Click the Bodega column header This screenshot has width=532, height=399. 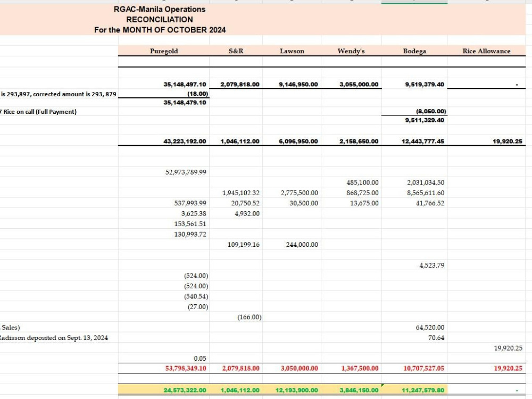414,51
